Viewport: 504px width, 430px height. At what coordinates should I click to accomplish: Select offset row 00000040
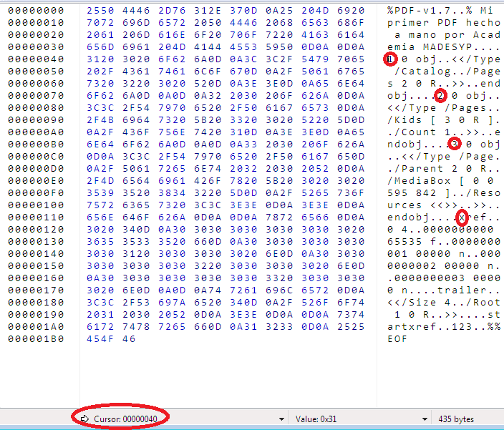click(36, 59)
